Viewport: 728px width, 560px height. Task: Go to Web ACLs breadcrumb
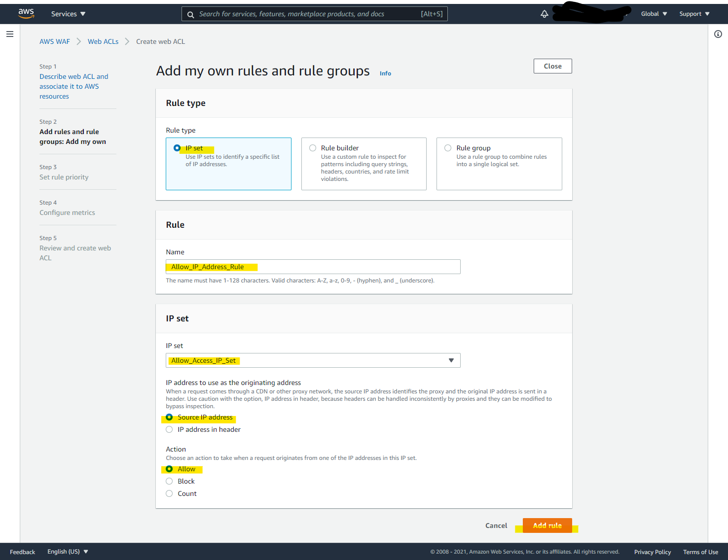pyautogui.click(x=103, y=41)
